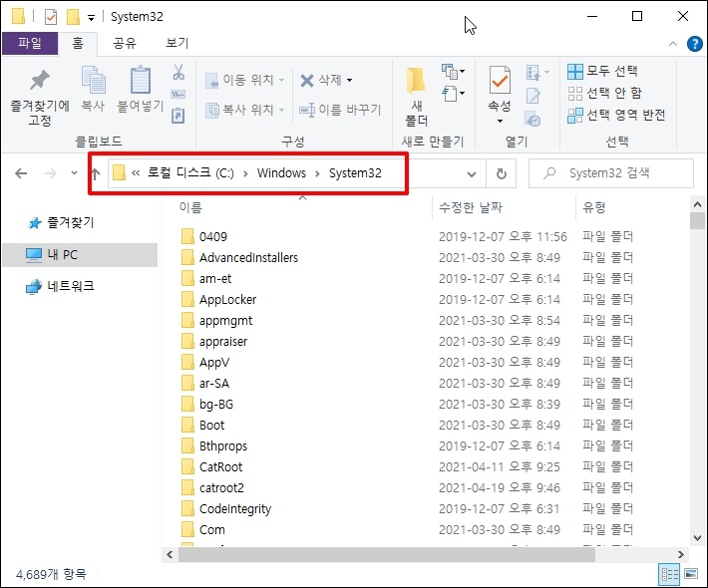Viewport: 708px width, 588px height.
Task: Select the bg-BG folder
Action: (x=216, y=405)
